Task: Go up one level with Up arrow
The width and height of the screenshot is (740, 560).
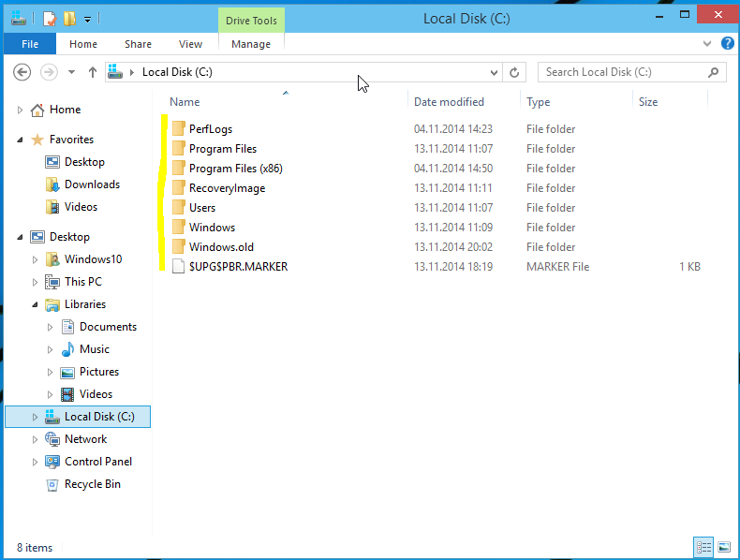Action: click(92, 72)
